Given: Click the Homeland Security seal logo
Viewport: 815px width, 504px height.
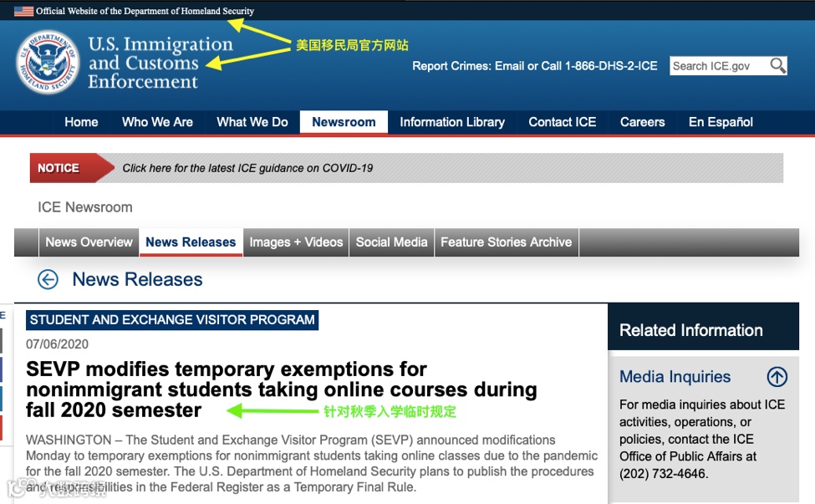Looking at the screenshot, I should pos(48,62).
